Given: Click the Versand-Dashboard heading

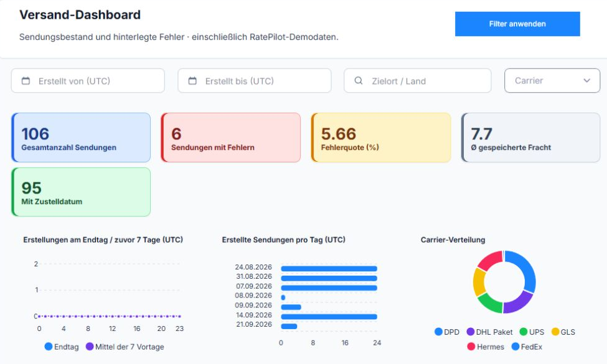Looking at the screenshot, I should point(80,15).
